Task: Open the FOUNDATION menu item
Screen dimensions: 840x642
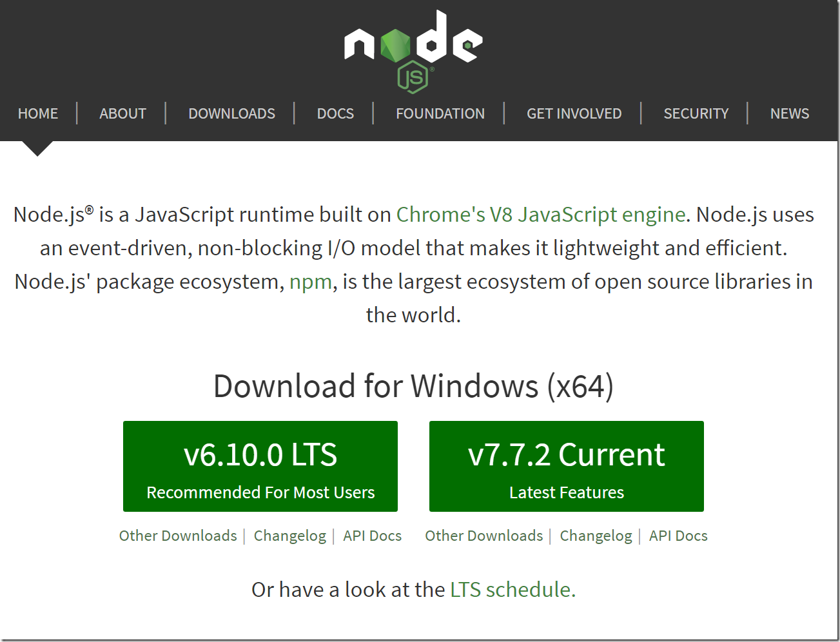Action: [440, 113]
